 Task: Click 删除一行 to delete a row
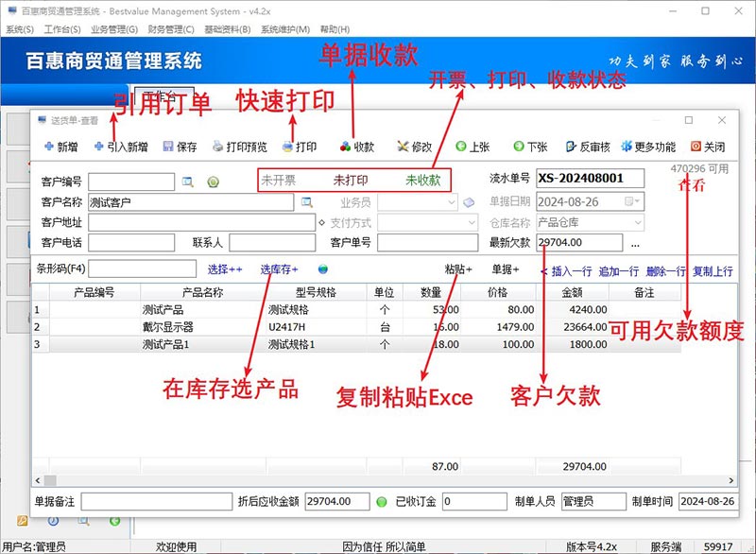click(666, 271)
